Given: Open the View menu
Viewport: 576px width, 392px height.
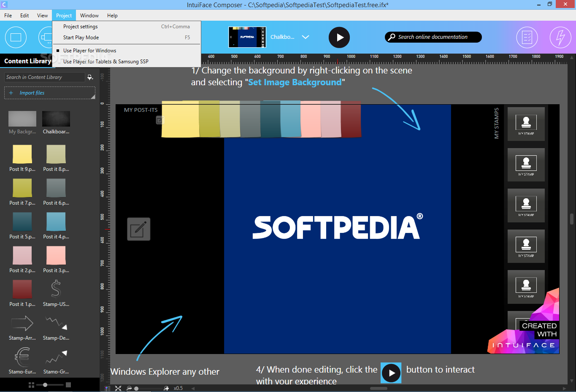Looking at the screenshot, I should [x=42, y=16].
